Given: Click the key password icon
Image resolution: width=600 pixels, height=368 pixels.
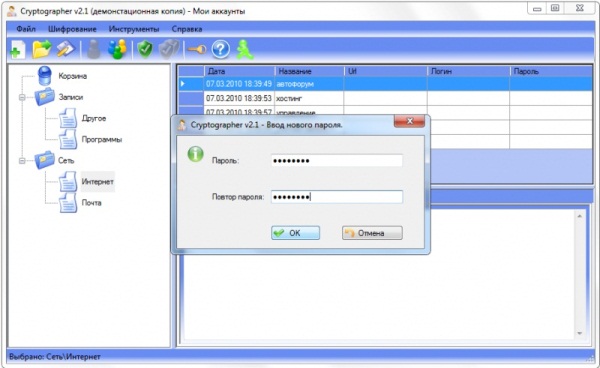Looking at the screenshot, I should pyautogui.click(x=197, y=49).
